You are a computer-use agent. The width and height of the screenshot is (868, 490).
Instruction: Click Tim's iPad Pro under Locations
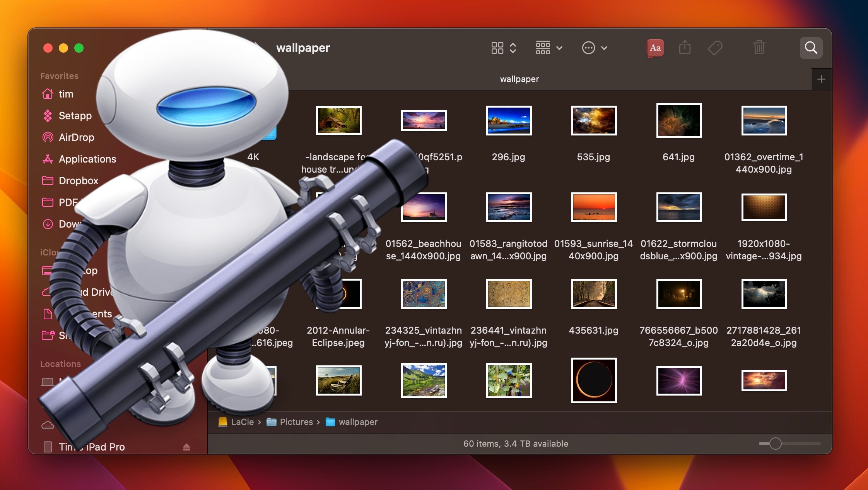coord(92,446)
